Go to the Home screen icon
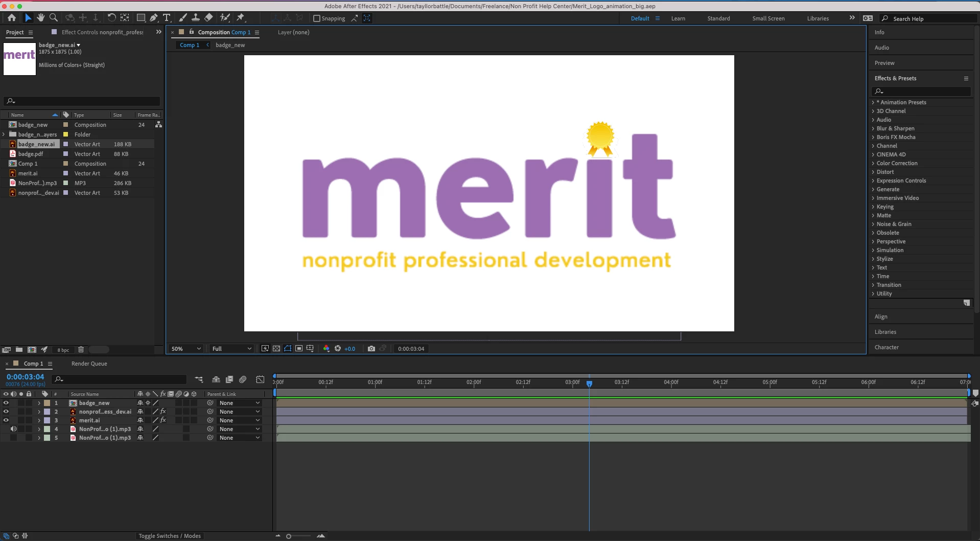The height and width of the screenshot is (541, 980). 12,18
